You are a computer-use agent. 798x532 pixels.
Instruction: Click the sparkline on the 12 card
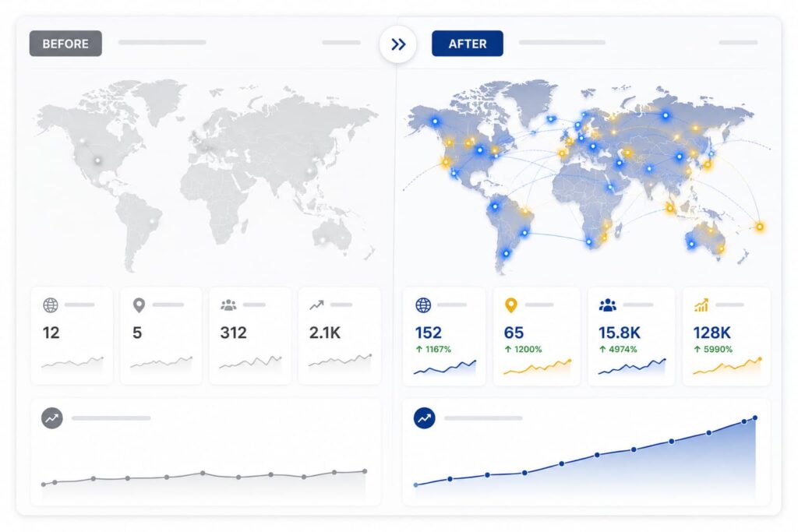pyautogui.click(x=72, y=365)
